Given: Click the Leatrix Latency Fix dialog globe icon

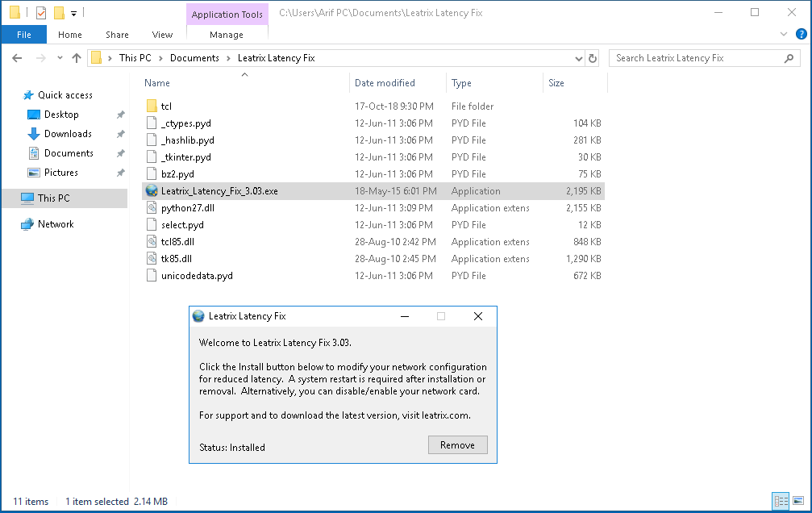Looking at the screenshot, I should pos(198,316).
